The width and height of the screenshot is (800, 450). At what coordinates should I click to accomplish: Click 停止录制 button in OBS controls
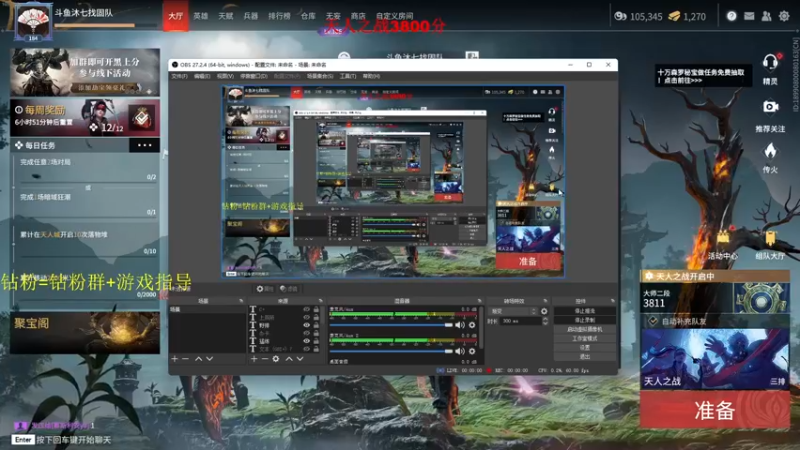[585, 320]
